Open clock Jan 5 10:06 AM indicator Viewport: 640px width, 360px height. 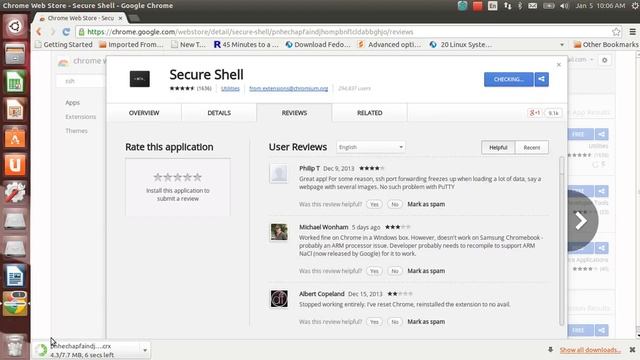600,6
